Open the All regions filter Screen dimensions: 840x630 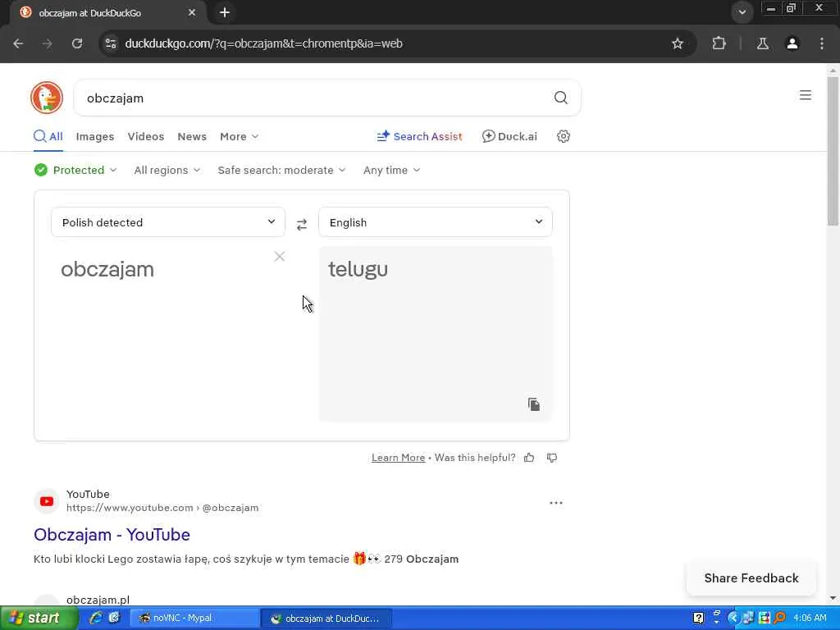[x=167, y=170]
